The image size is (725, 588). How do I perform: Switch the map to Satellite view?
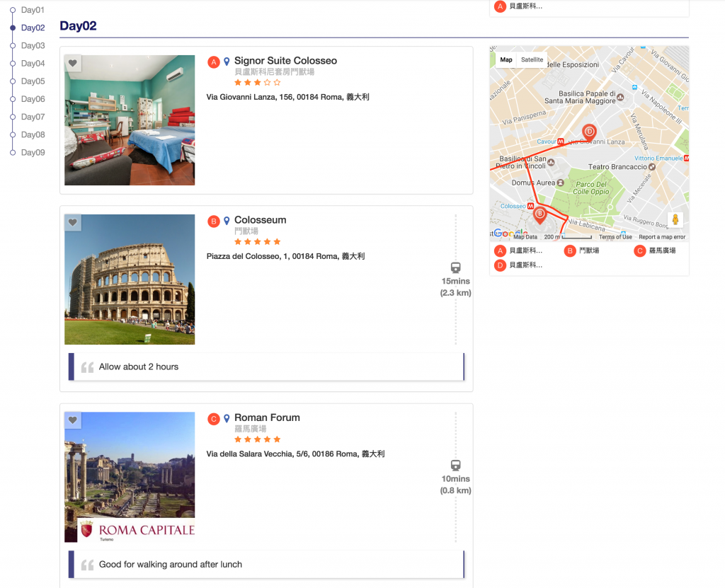pos(532,60)
